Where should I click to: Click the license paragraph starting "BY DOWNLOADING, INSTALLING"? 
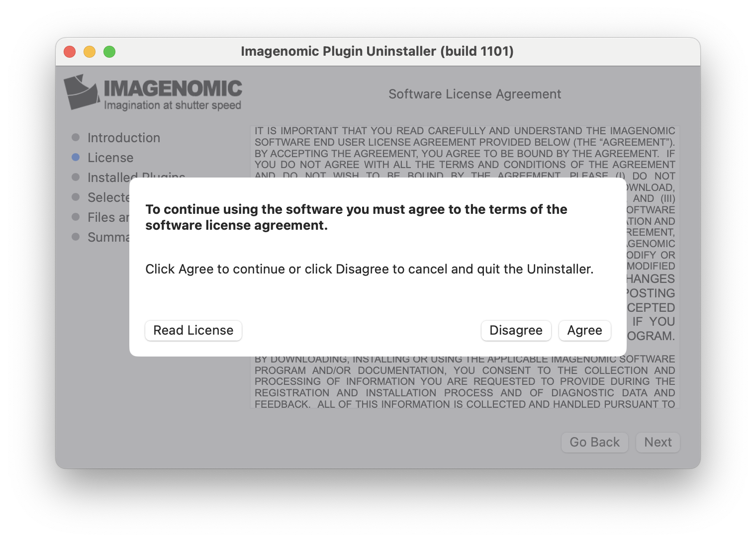(x=465, y=382)
